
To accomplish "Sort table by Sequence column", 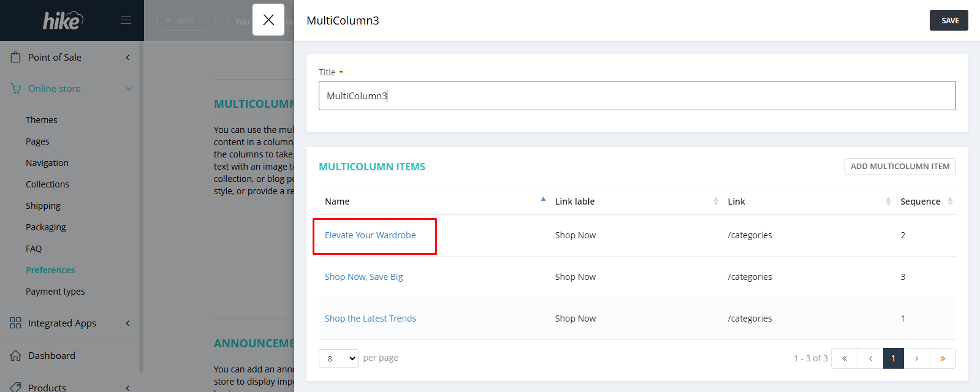I will [950, 202].
